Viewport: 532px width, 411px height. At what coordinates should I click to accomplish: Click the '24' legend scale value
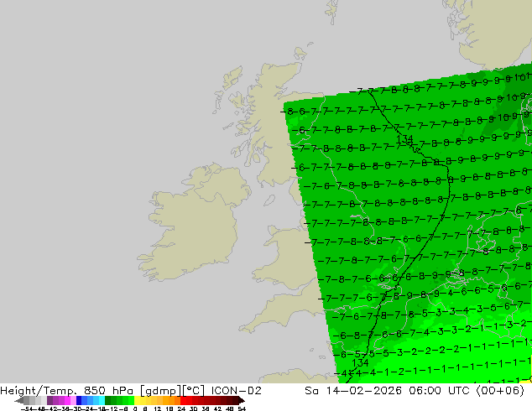181,408
